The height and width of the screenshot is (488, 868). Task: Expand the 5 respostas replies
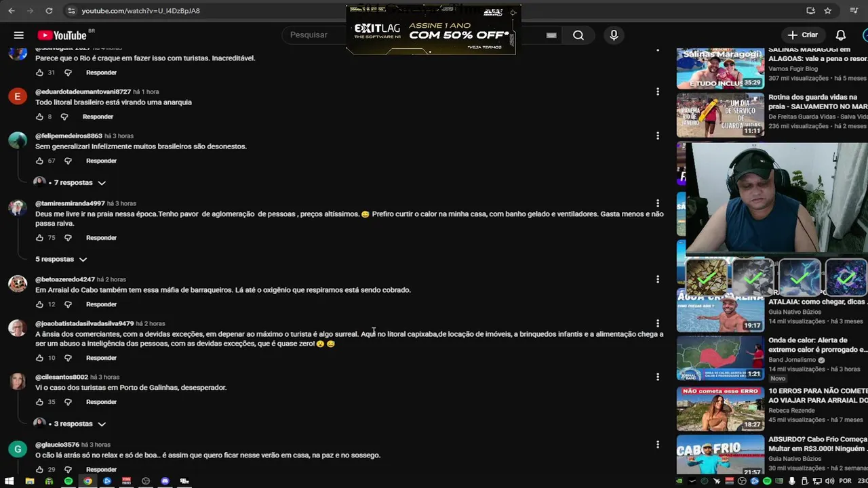pyautogui.click(x=62, y=259)
